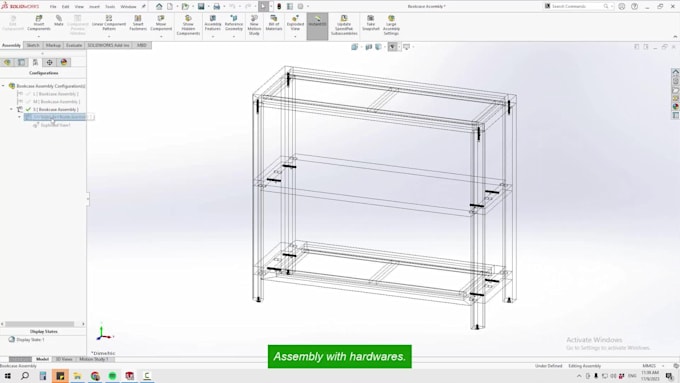Viewport: 680px width, 383px height.
Task: Switch to the Markup ribbon tab
Action: pyautogui.click(x=53, y=45)
